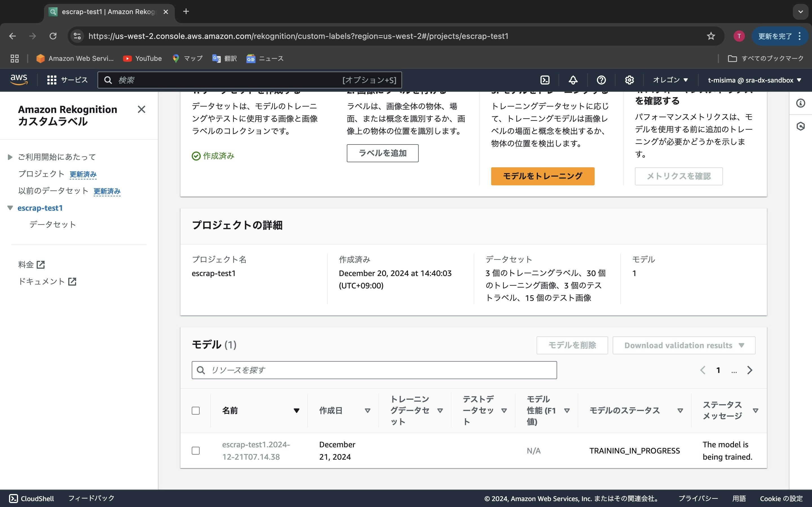Open データセット in the sidebar
This screenshot has height=507, width=812.
(x=53, y=224)
